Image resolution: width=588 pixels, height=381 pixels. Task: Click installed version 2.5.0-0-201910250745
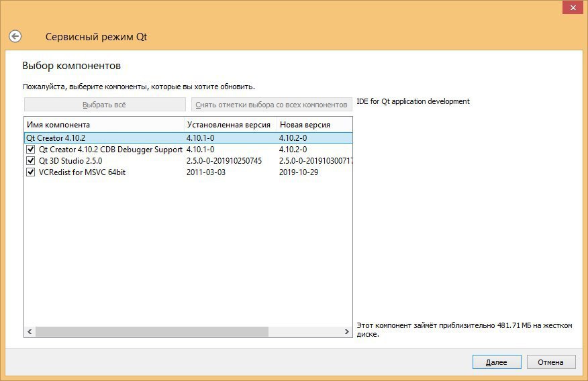coord(224,161)
